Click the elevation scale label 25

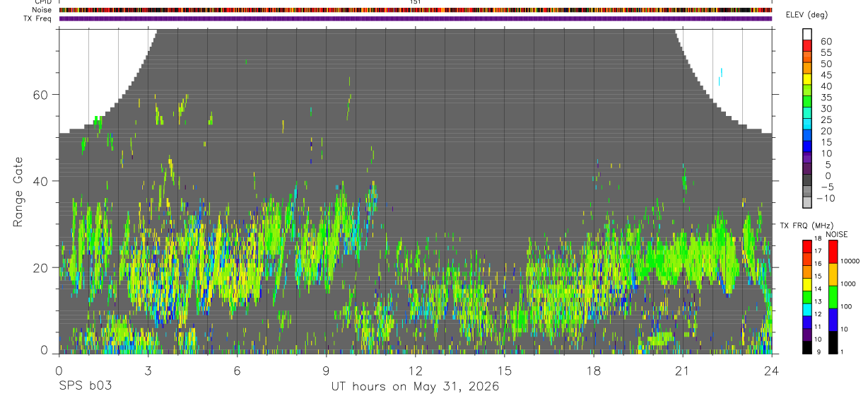tap(826, 120)
